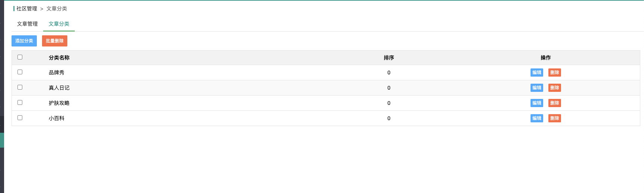Edit the 真人日记 category

point(537,88)
